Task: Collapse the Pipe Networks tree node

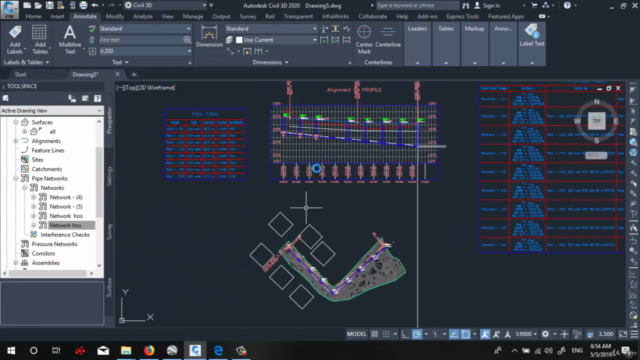Action: click(x=16, y=178)
